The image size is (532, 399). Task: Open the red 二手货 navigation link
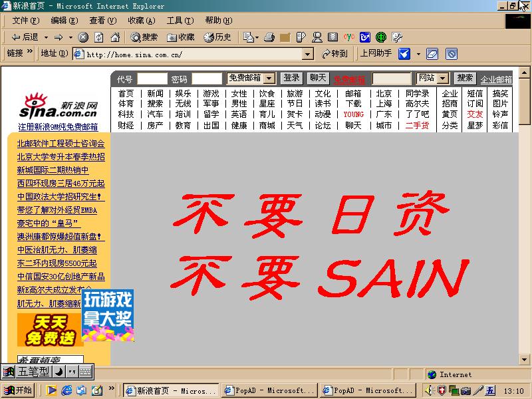(x=417, y=125)
